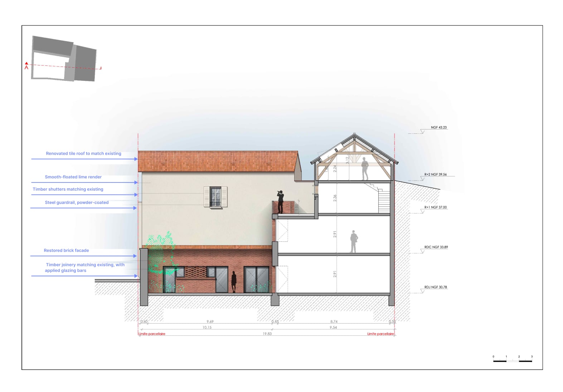Click the red section marker A

pos(26,66)
